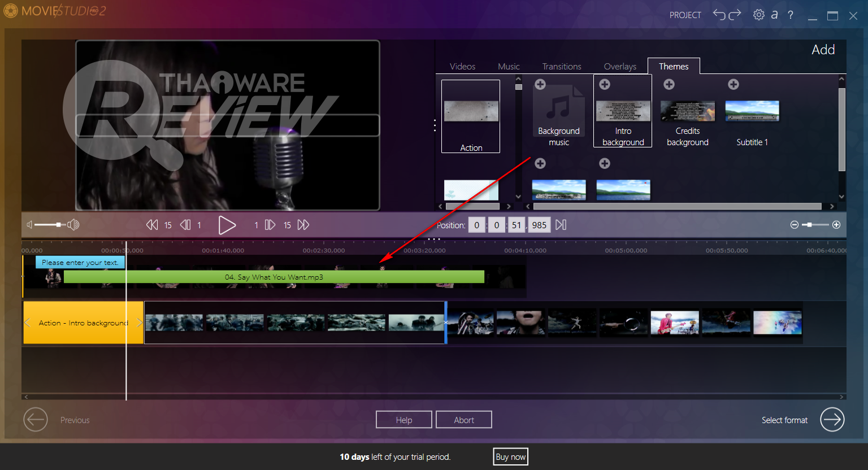Click right arrow of theme items horizontal scrollbar
The image size is (868, 470).
pyautogui.click(x=831, y=206)
